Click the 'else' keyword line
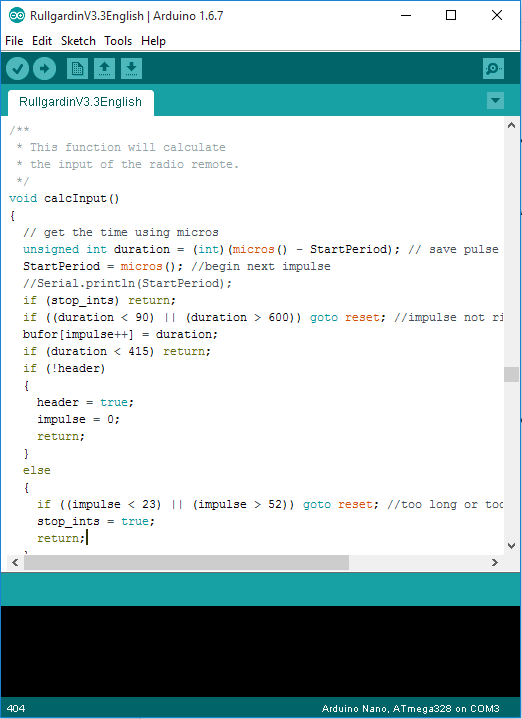The width and height of the screenshot is (522, 719). 37,470
